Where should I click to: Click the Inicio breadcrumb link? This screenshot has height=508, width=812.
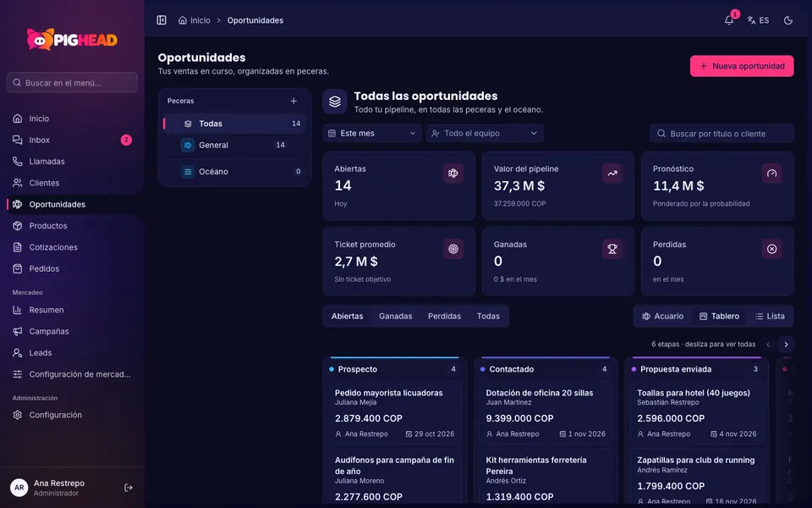[x=195, y=20]
